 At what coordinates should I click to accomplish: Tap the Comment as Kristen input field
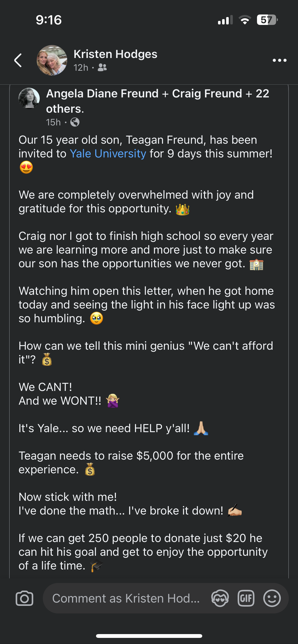click(x=126, y=598)
